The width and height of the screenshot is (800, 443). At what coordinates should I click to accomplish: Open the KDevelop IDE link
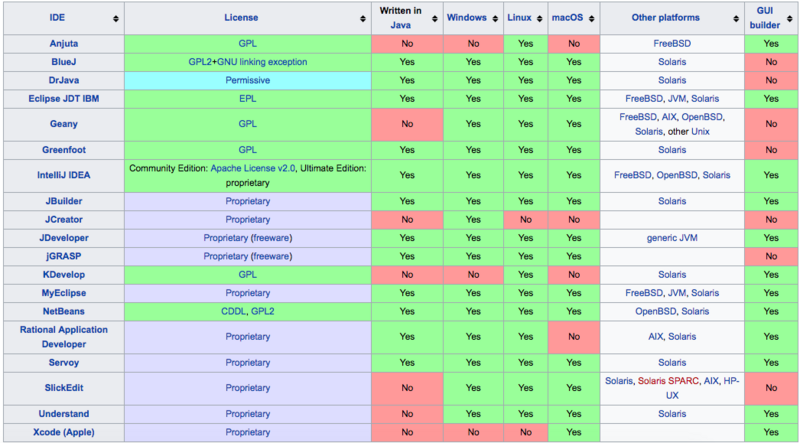pyautogui.click(x=64, y=275)
